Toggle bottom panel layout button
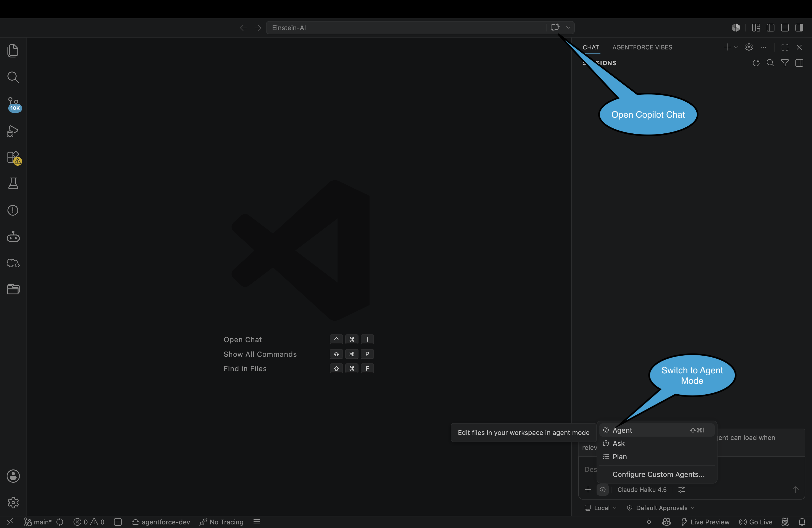This screenshot has height=528, width=812. [785, 28]
